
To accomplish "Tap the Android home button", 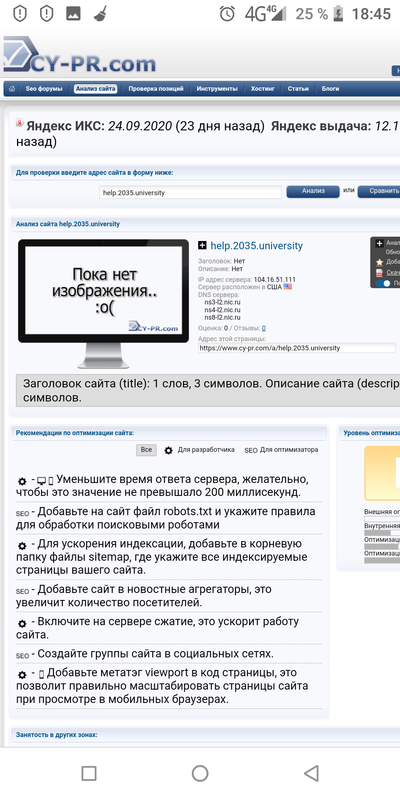I will click(x=200, y=773).
